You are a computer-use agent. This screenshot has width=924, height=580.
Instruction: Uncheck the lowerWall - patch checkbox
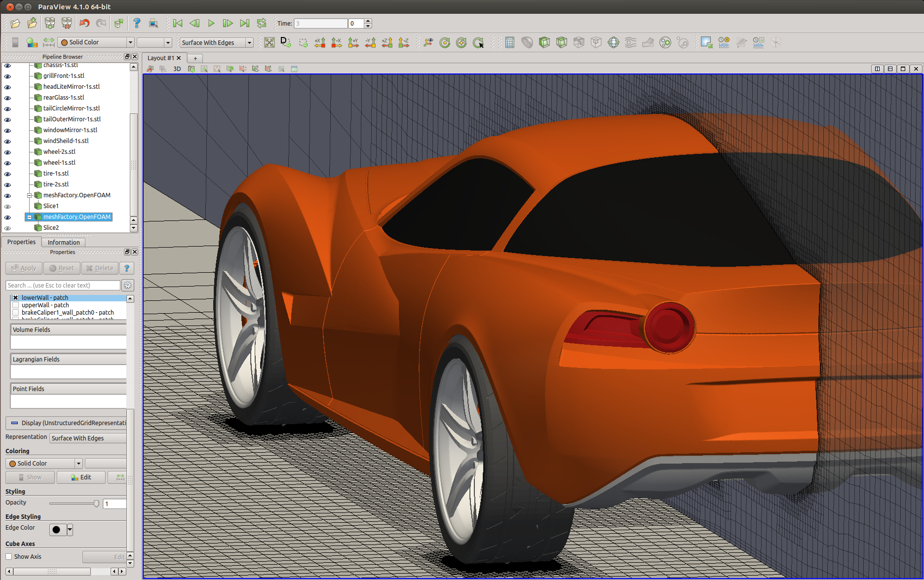[x=16, y=298]
